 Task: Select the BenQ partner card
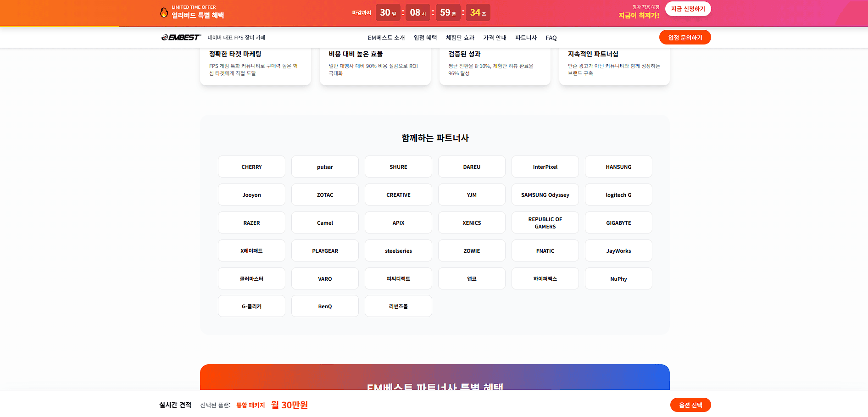click(x=325, y=306)
